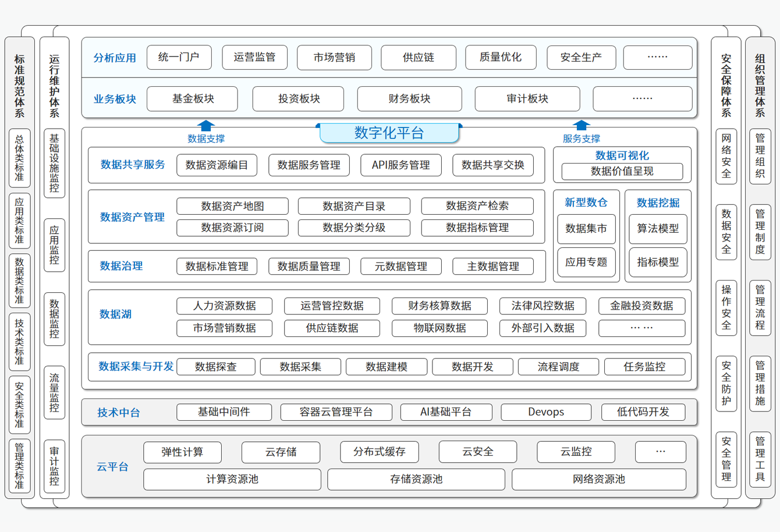Screen dimensions: 780x532
Task: Click the 质量优化 box
Action: (501, 57)
